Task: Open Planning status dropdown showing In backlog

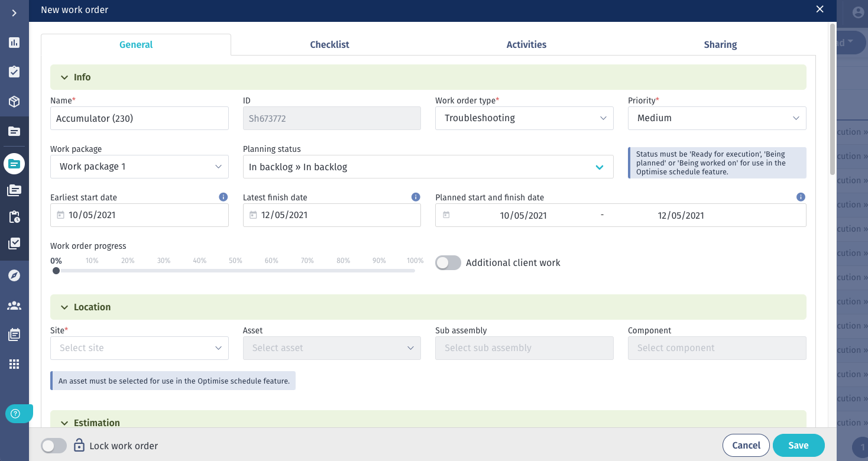Action: tap(428, 167)
